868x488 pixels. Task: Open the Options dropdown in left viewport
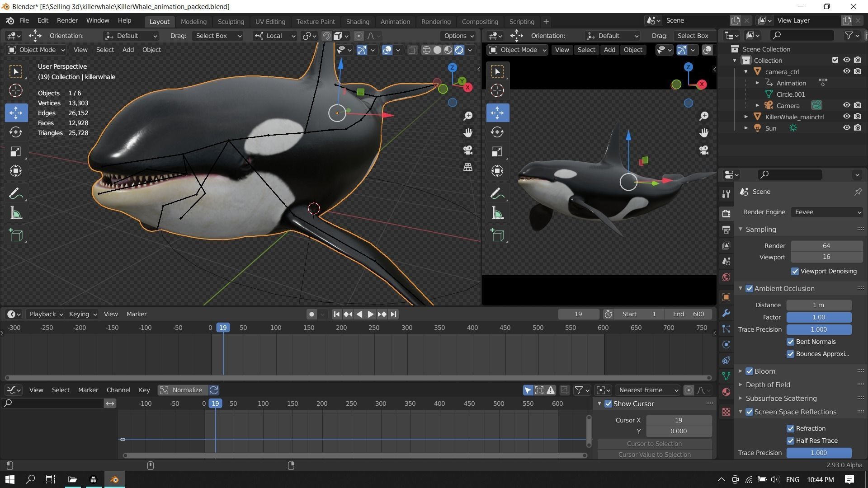click(x=459, y=36)
